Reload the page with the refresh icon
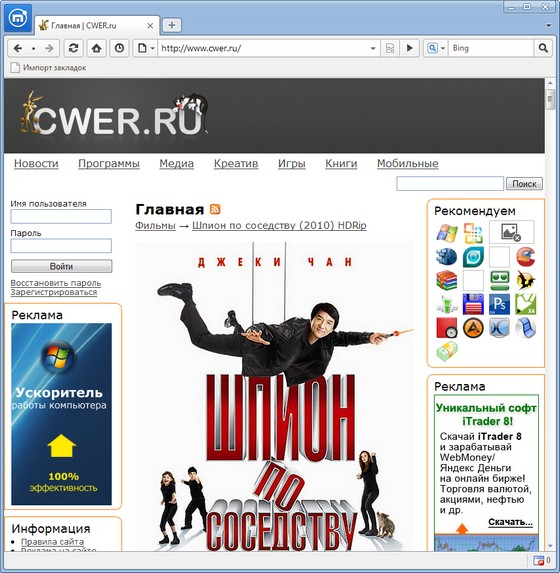The height and width of the screenshot is (573, 560). (73, 48)
